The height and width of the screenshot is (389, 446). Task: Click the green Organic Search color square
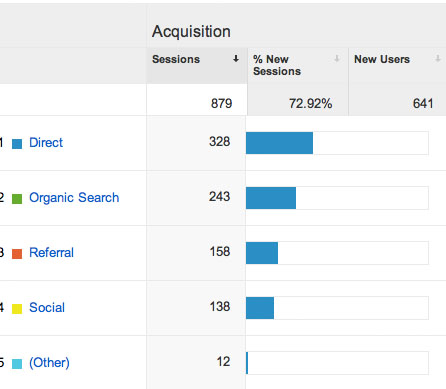coord(17,199)
